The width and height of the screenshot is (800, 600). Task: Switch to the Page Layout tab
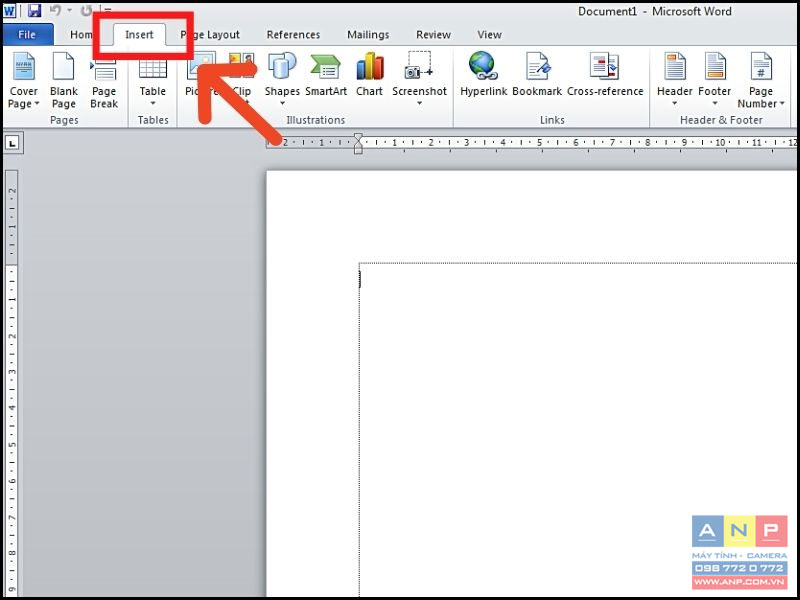click(210, 35)
